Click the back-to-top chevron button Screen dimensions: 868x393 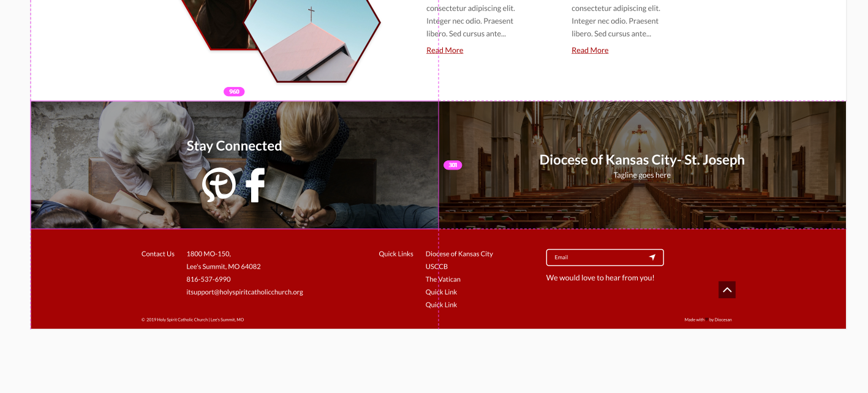(726, 290)
